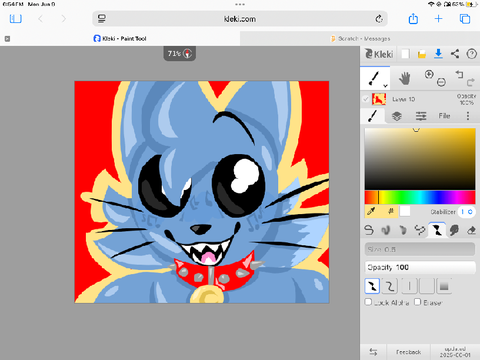
Task: Open the Stabilizer level selector
Action: tap(466, 212)
